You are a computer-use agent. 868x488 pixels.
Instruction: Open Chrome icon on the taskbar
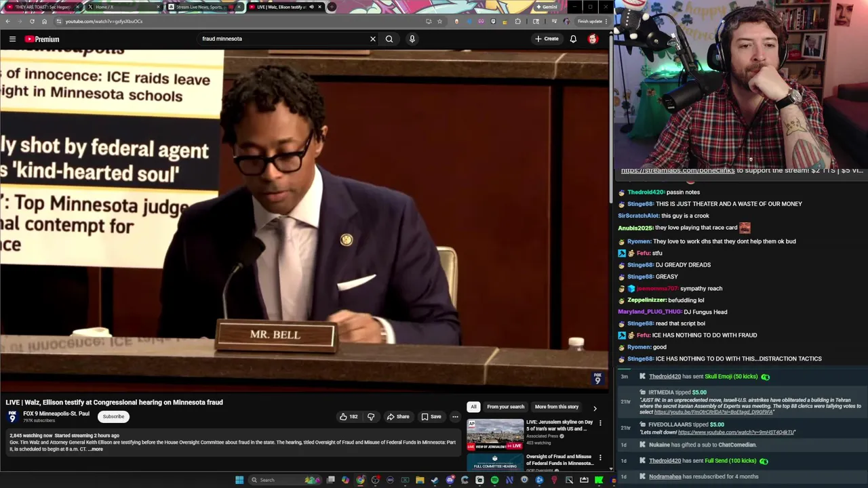360,480
